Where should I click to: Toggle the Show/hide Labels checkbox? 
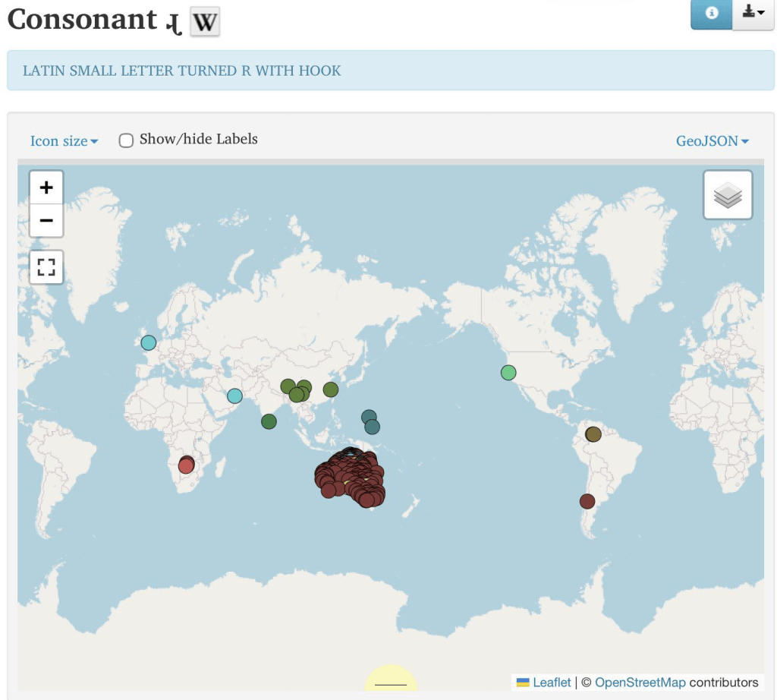127,140
